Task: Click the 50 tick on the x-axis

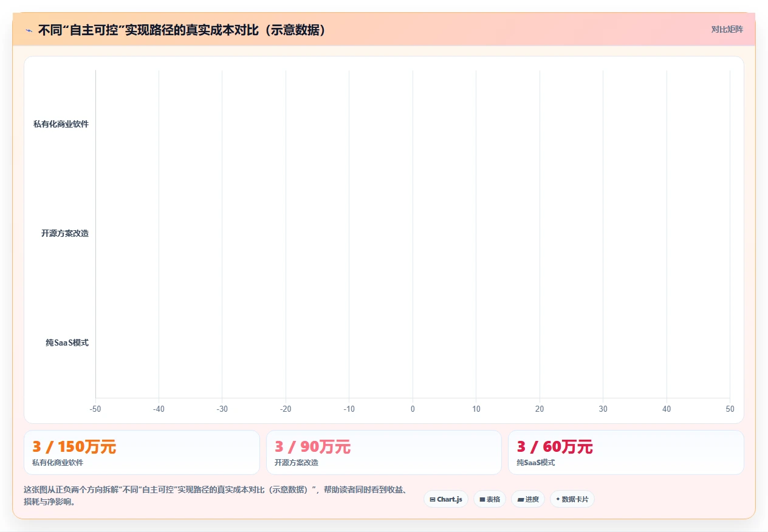Action: [x=730, y=409]
